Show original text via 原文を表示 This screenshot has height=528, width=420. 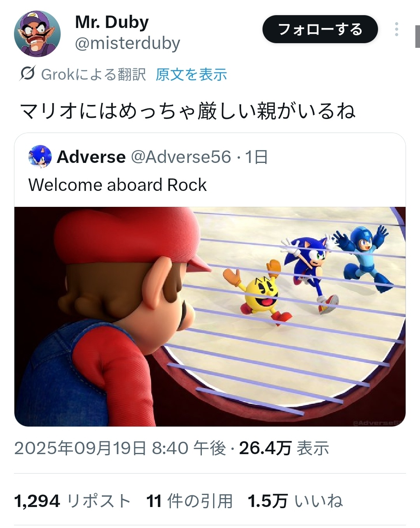pyautogui.click(x=191, y=74)
